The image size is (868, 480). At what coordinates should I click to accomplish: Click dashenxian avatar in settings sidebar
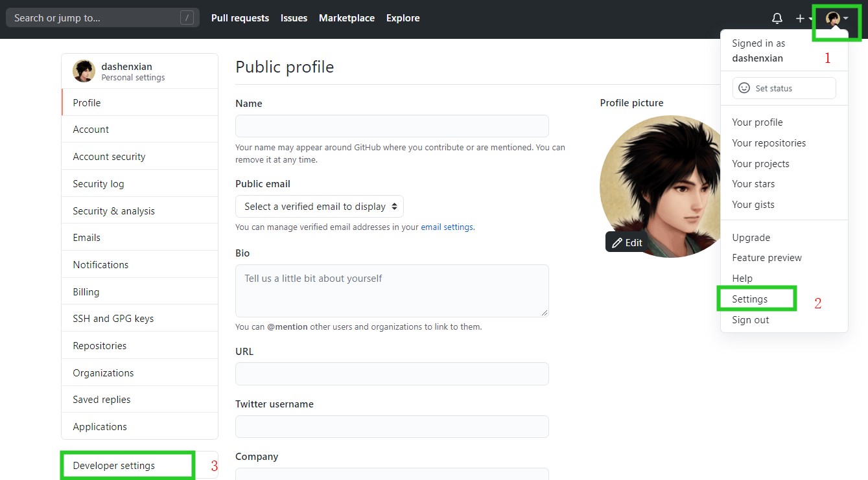pyautogui.click(x=84, y=71)
